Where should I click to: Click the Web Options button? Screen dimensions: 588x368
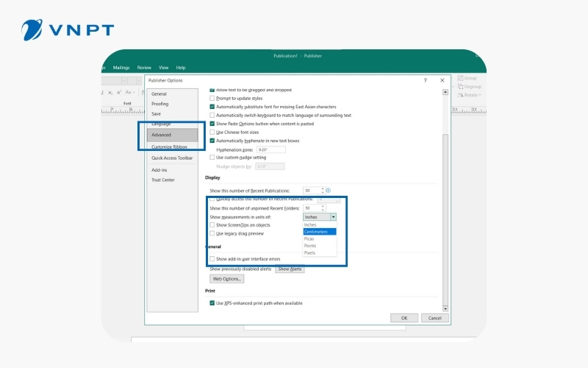(x=226, y=279)
